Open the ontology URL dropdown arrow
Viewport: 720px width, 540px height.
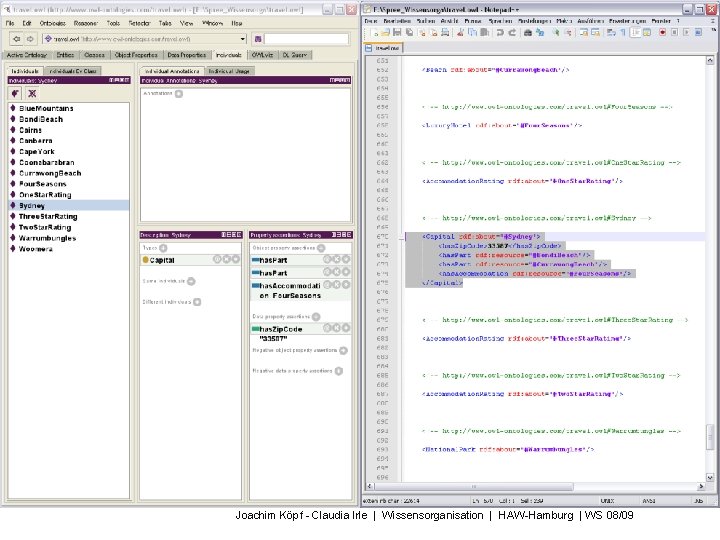(x=243, y=39)
